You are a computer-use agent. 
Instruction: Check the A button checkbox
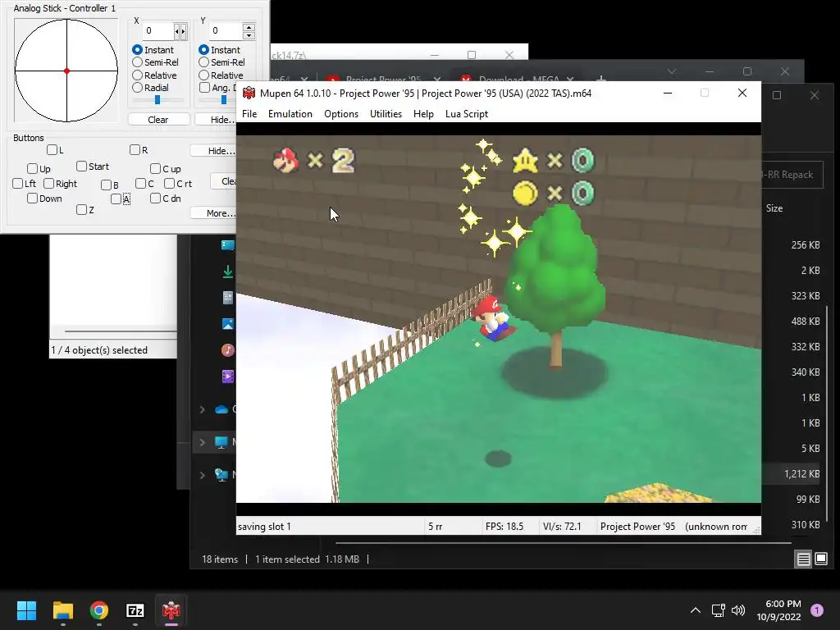116,199
